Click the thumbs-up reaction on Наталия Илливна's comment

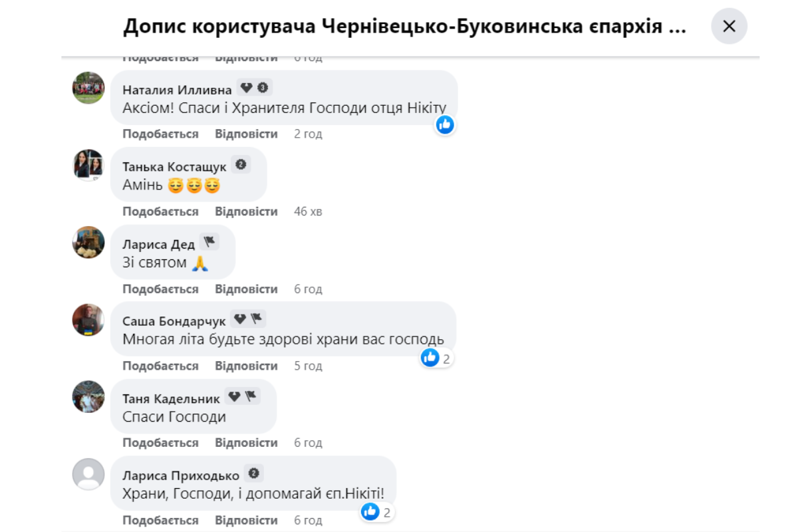(x=444, y=124)
